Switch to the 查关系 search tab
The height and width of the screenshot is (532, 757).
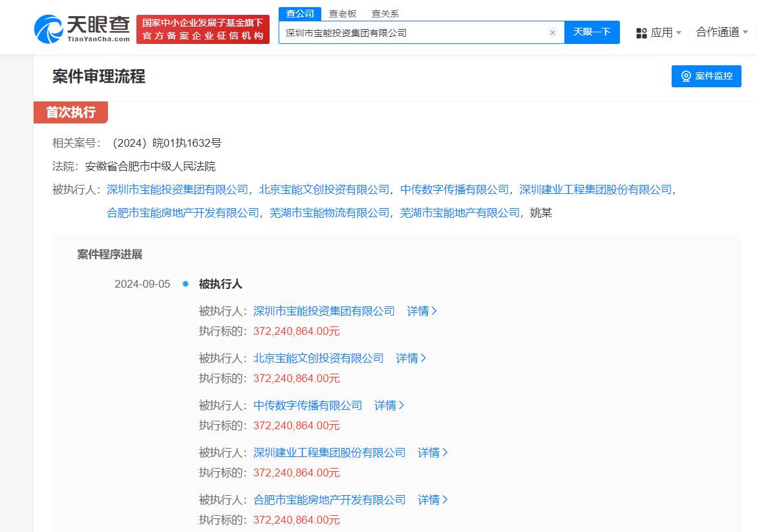pyautogui.click(x=385, y=14)
